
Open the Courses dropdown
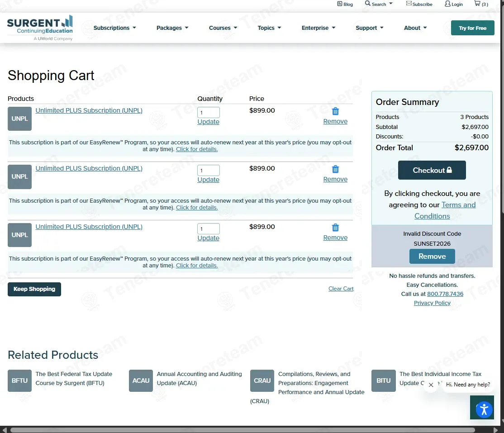223,28
